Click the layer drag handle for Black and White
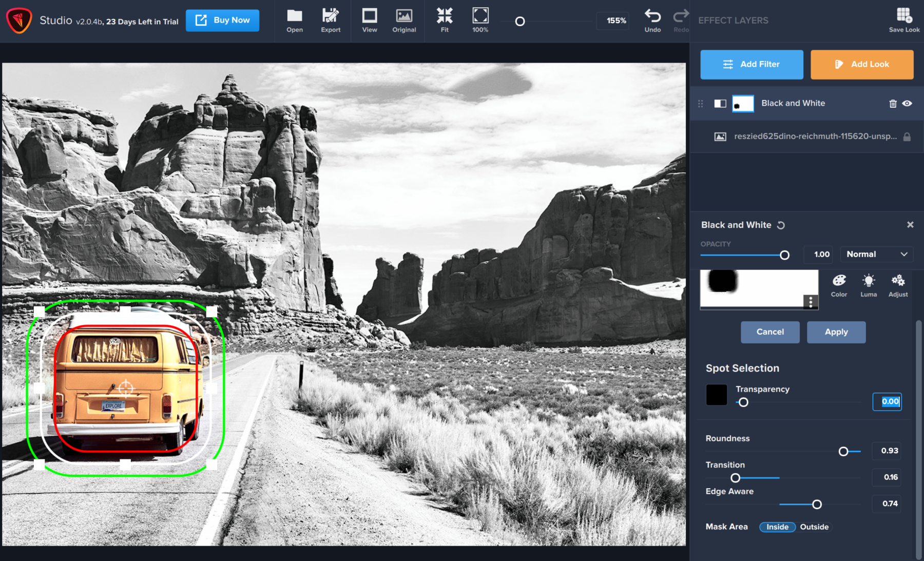This screenshot has width=924, height=561. coord(701,104)
